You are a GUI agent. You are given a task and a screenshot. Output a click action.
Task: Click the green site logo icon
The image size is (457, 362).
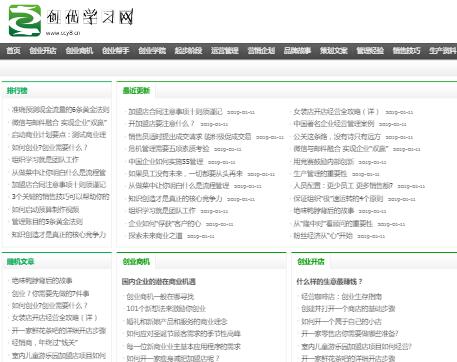click(25, 20)
